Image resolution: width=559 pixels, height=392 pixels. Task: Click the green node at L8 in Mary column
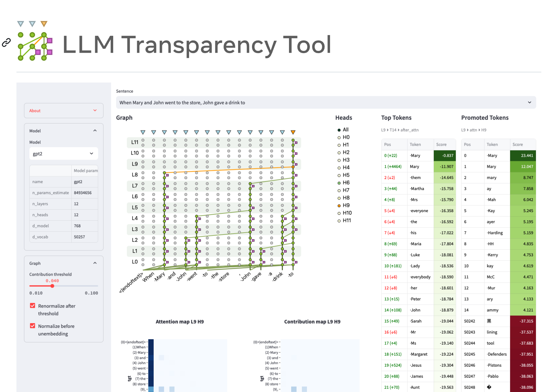(164, 173)
